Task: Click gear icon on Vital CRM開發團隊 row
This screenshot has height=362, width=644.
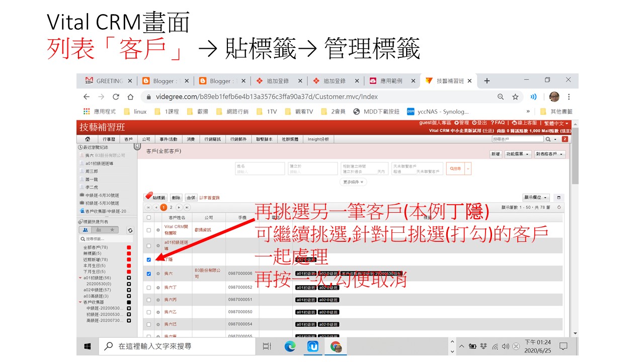Action: point(158,230)
